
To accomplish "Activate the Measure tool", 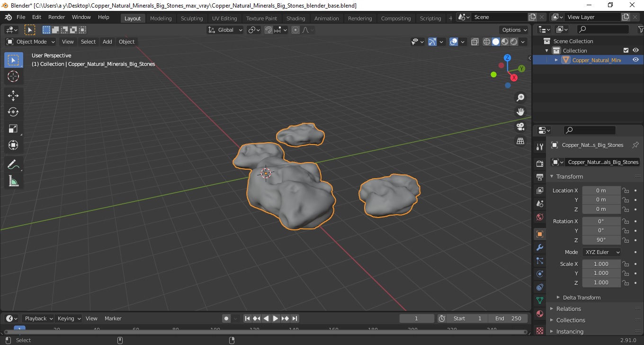I will (x=13, y=181).
